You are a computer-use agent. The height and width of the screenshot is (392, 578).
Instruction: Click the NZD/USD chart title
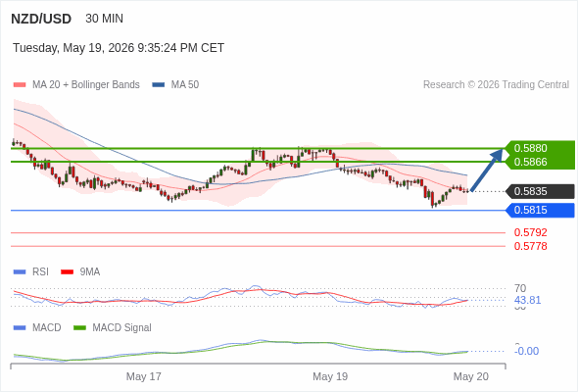click(x=41, y=19)
